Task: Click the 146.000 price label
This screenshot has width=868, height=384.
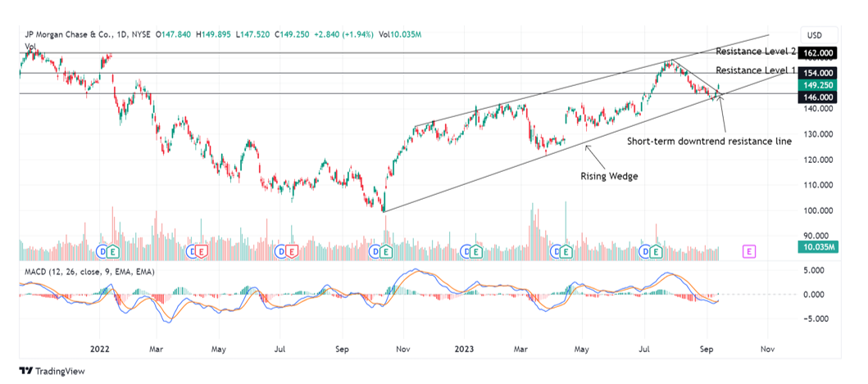Action: pos(818,97)
